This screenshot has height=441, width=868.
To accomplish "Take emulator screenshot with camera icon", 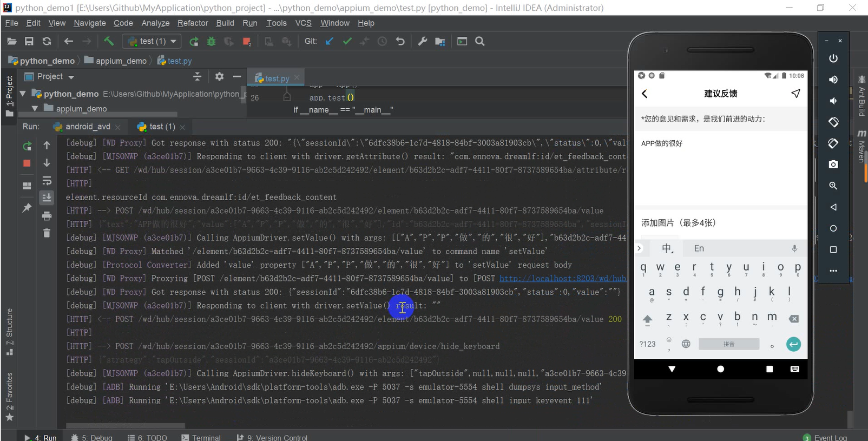I will 833,164.
